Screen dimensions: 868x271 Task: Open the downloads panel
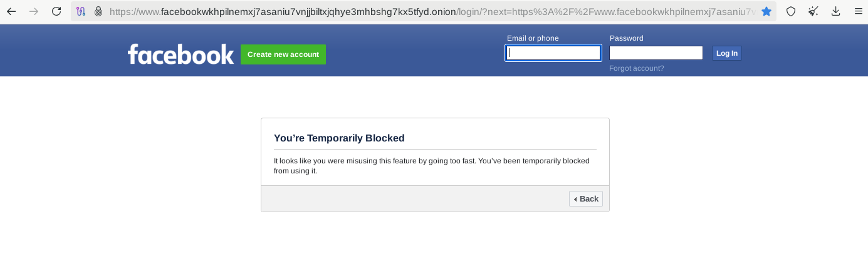click(836, 11)
